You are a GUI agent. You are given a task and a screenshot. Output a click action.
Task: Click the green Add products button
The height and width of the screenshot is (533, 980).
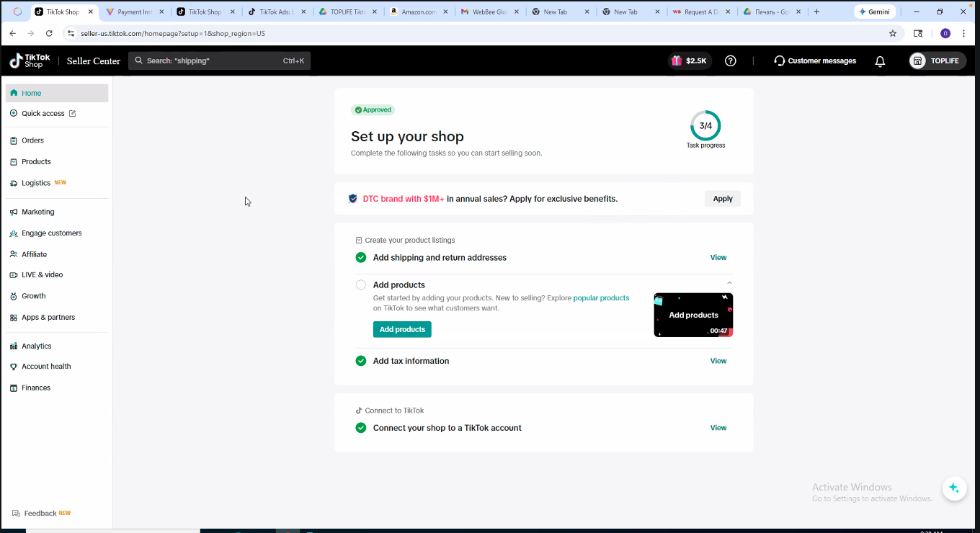point(402,329)
